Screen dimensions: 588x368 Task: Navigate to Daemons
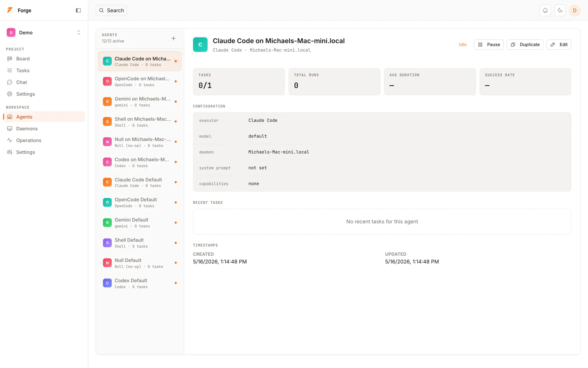coord(44,128)
